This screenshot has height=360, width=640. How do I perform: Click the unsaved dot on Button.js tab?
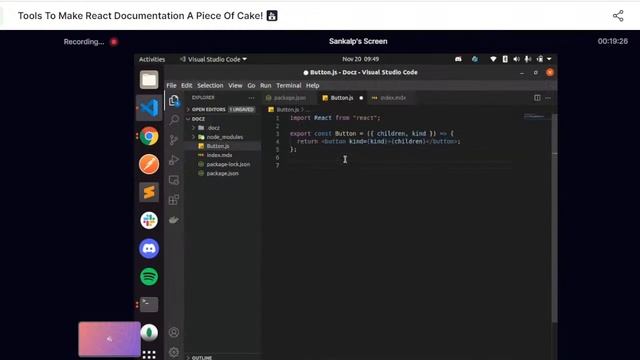click(361, 98)
